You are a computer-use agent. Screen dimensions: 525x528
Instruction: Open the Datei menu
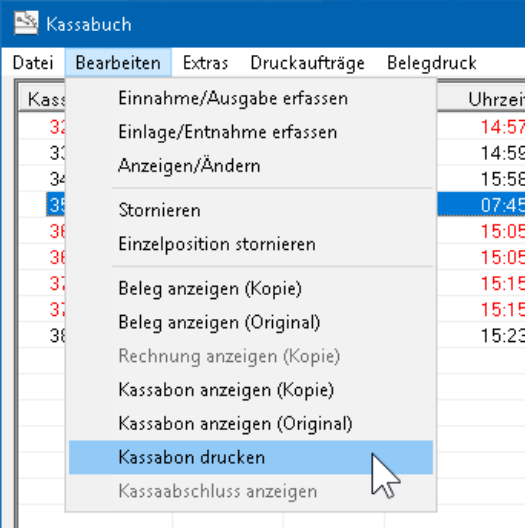point(33,63)
